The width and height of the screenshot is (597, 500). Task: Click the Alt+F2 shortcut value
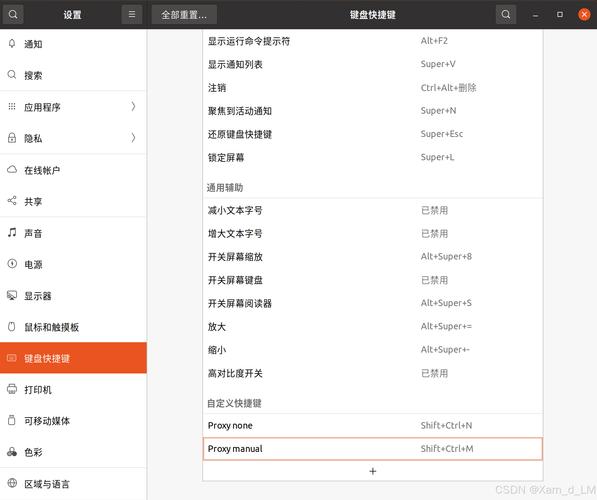pos(434,41)
